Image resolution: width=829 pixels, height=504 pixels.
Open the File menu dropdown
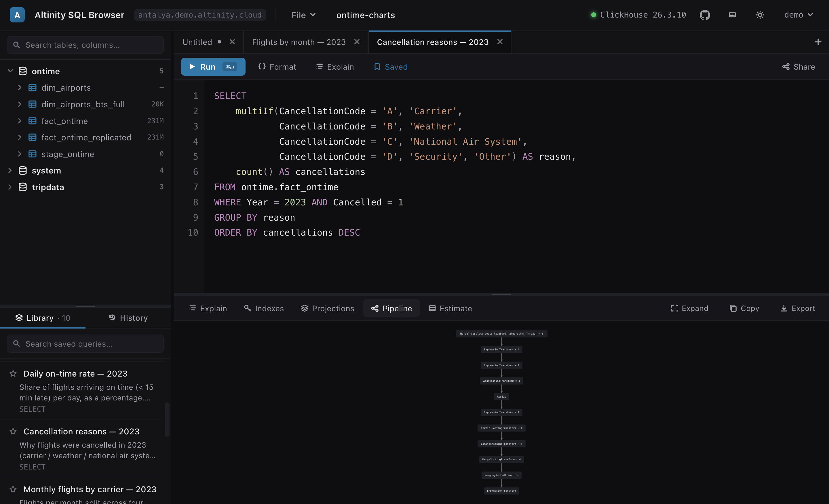pos(303,15)
